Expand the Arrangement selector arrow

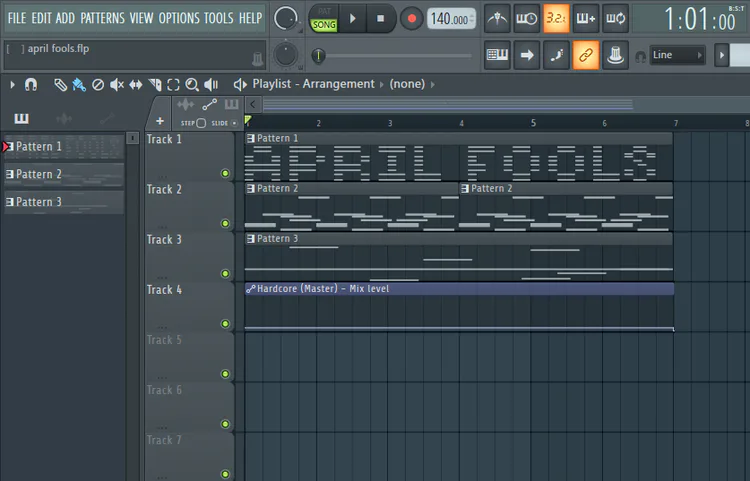pyautogui.click(x=382, y=85)
